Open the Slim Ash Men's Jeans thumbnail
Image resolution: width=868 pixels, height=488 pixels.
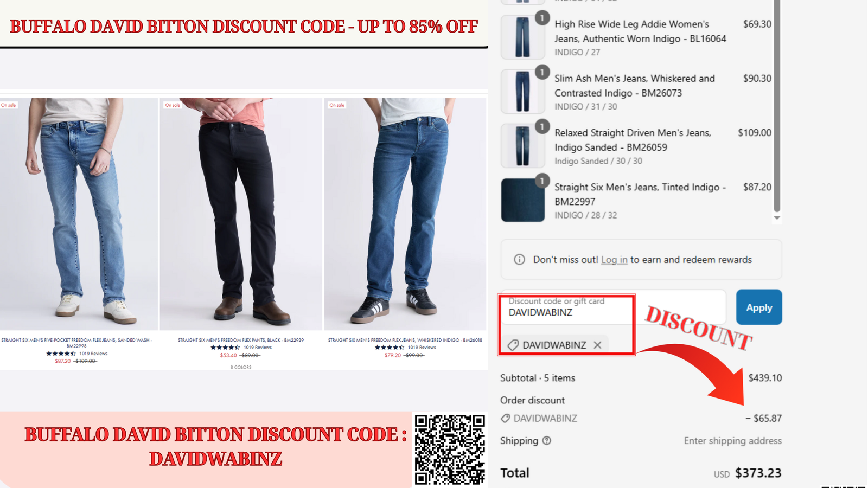[x=522, y=91]
